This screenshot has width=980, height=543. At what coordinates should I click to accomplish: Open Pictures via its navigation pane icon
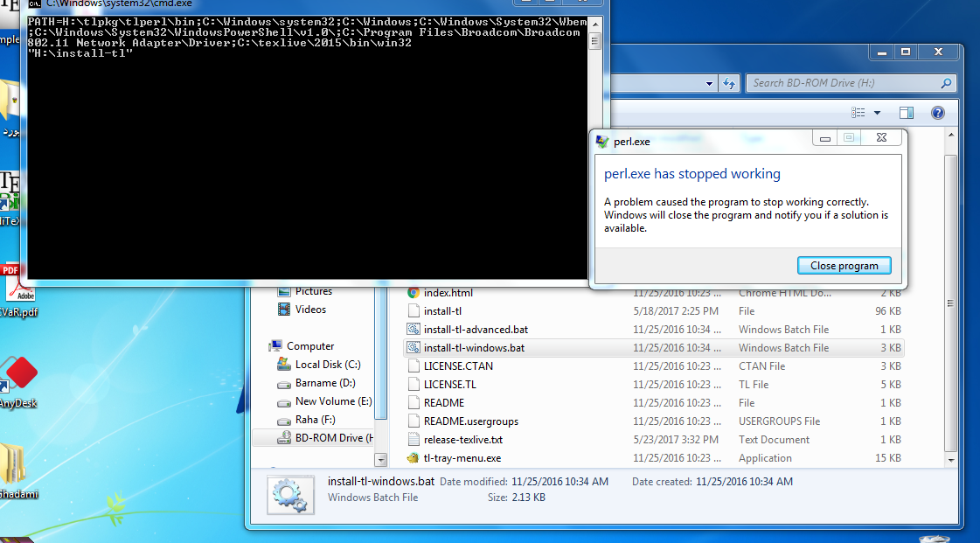click(284, 291)
